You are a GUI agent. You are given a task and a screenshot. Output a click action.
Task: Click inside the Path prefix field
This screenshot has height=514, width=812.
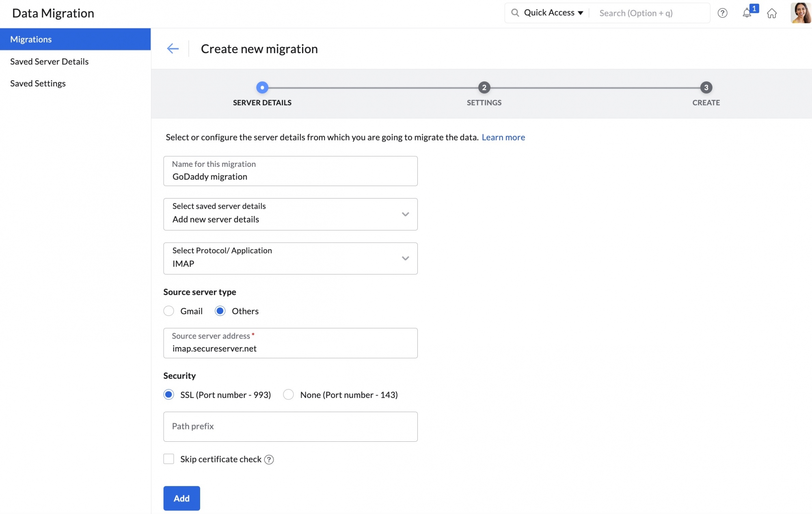pos(290,426)
